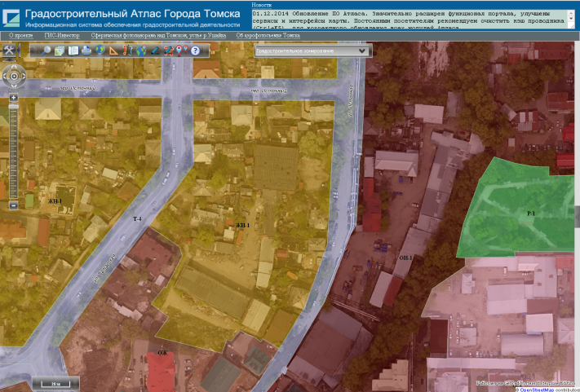
Task: Pan the map up with the north arrow
Action: (14, 67)
